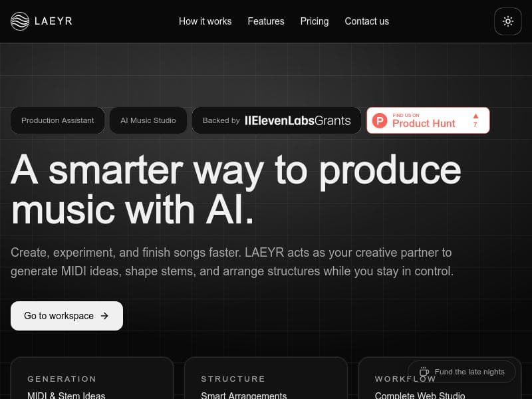Screen dimensions: 532x399
Task: Click the Fund the late nights button
Action: click(462, 372)
